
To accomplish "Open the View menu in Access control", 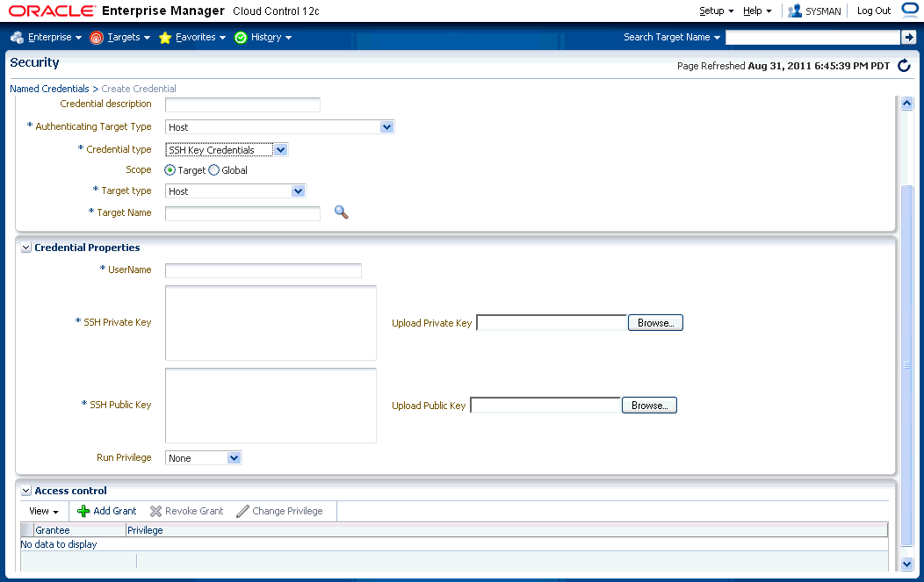I will (x=44, y=511).
